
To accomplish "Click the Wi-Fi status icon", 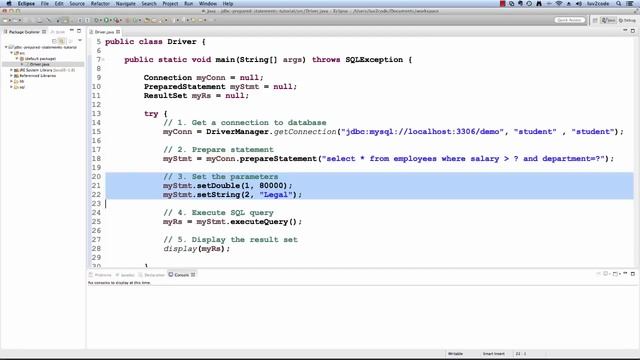I will pyautogui.click(x=559, y=4).
